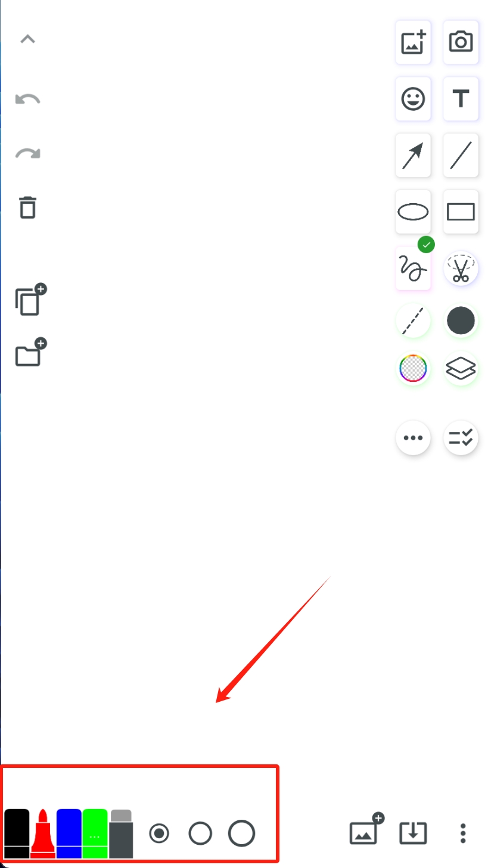488x868 pixels.
Task: Click the trash delete button
Action: click(x=28, y=207)
